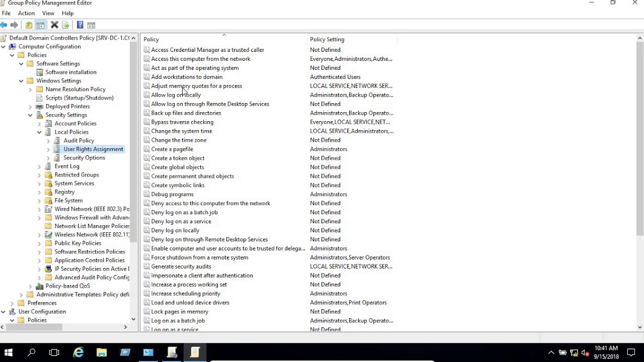
Task: Click the policy list vertical scrollbar thumb
Action: pyautogui.click(x=640, y=138)
